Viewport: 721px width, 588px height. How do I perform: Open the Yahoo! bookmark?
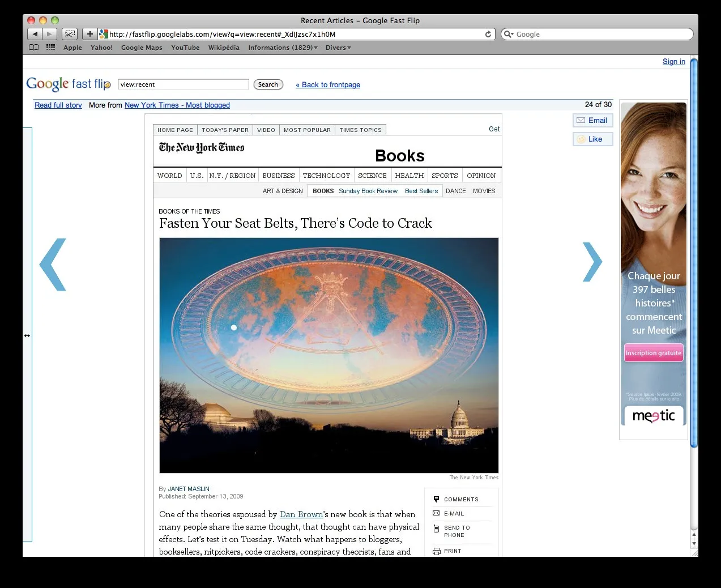click(101, 48)
